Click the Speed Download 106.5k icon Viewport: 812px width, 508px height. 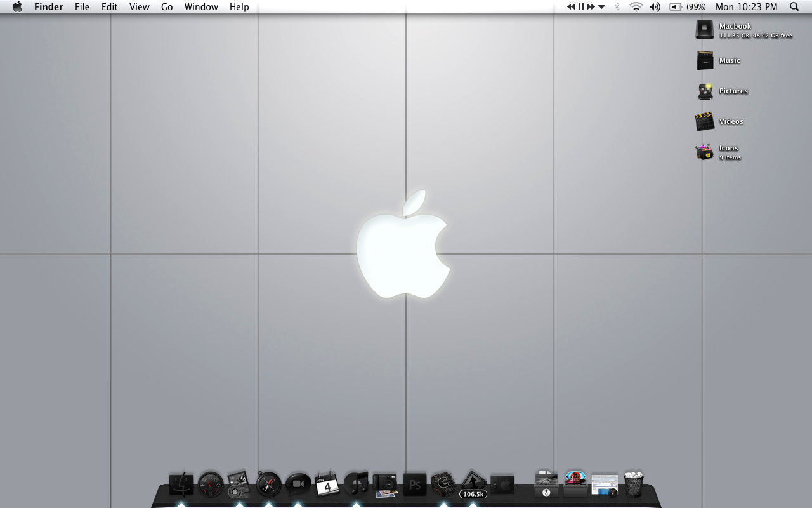(x=473, y=485)
